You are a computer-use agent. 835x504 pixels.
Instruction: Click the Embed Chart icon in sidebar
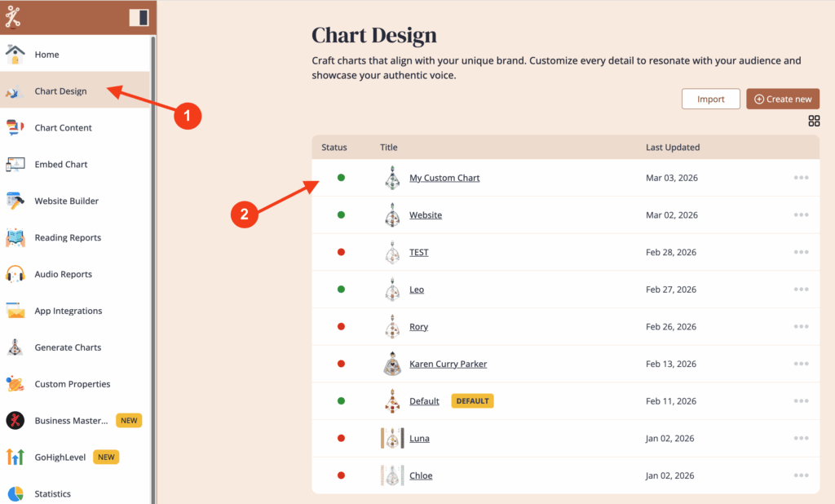(15, 165)
